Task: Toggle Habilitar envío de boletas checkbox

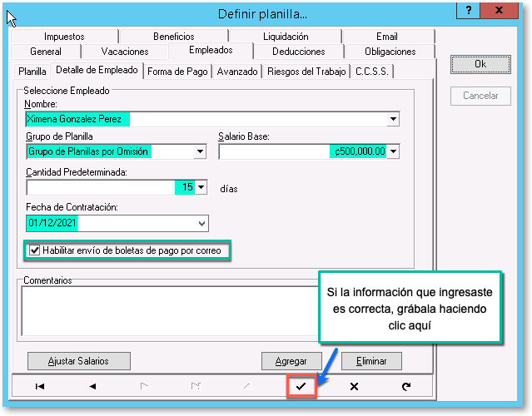Action: 35,250
